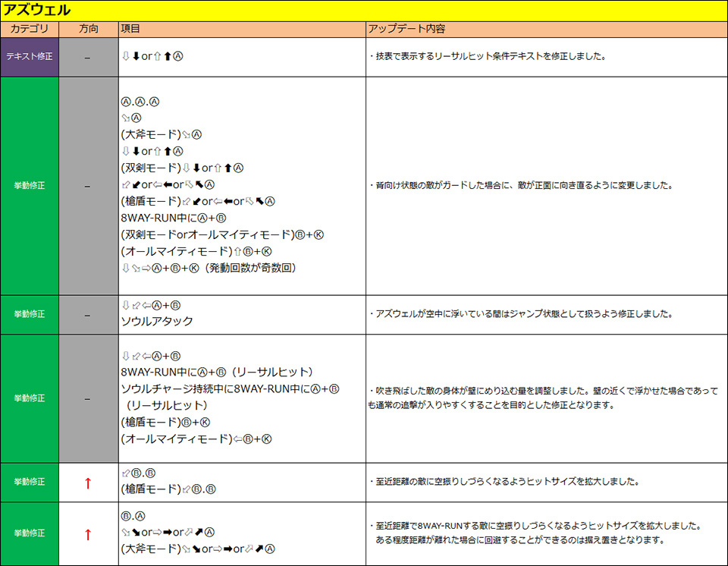Click the red up arrow beside Ⓑ.Ⓐ
728x566 pixels.
tap(88, 534)
